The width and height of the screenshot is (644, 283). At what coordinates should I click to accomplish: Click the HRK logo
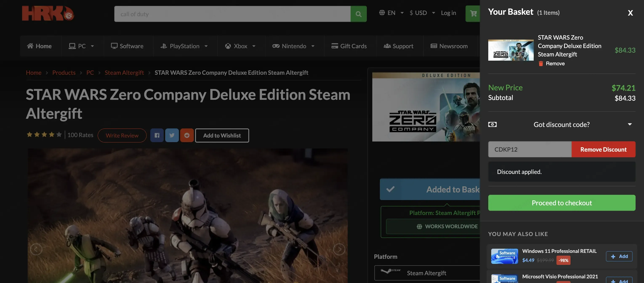48,13
